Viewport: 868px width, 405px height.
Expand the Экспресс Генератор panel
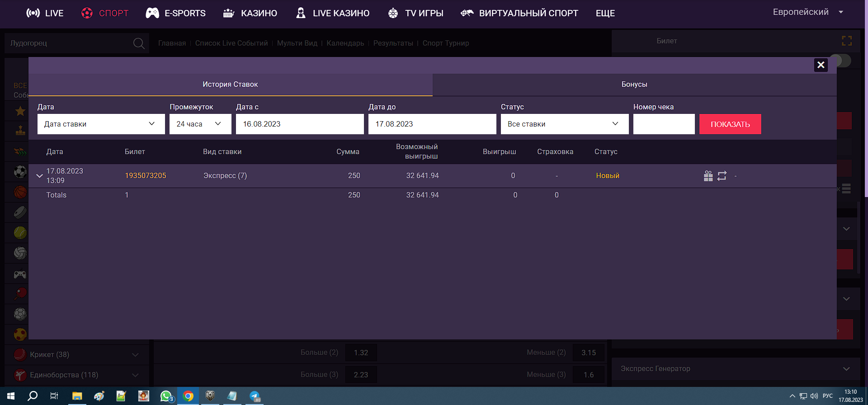click(x=846, y=369)
